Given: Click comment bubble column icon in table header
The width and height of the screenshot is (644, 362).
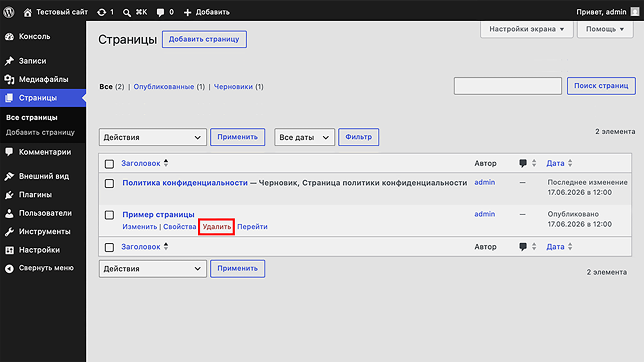Looking at the screenshot, I should (x=523, y=163).
